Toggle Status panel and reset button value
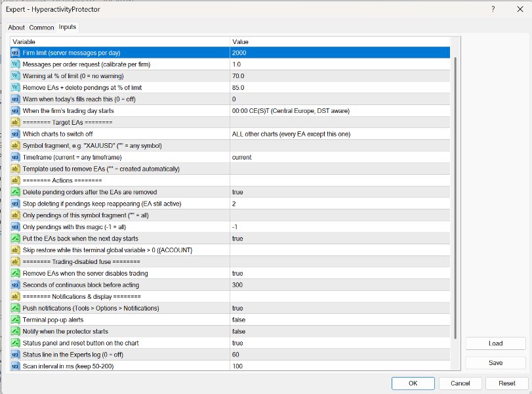 (x=340, y=343)
